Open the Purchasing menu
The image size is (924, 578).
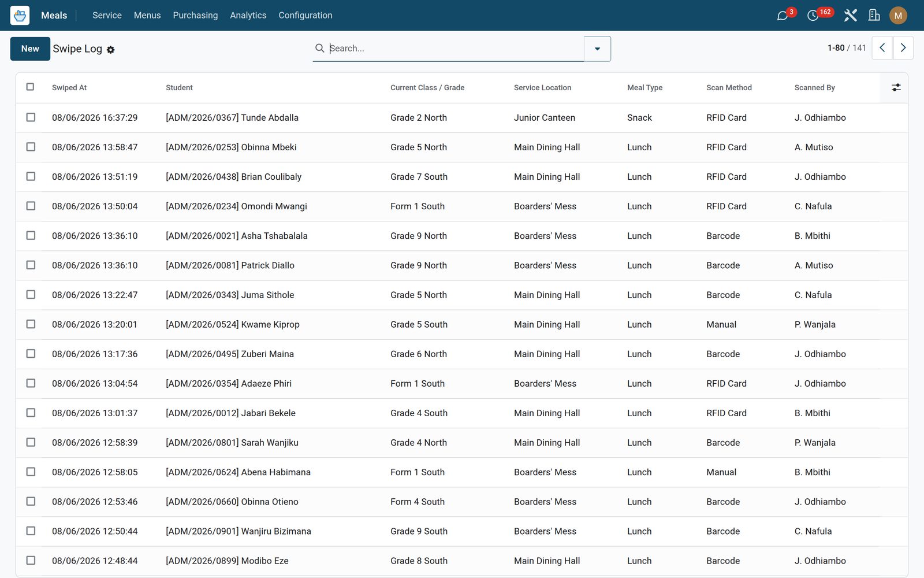tap(195, 16)
